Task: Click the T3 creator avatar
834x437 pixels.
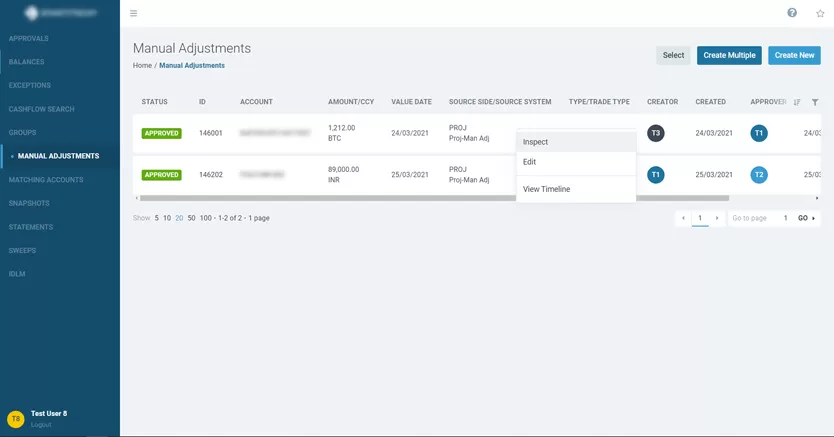Action: pyautogui.click(x=656, y=133)
